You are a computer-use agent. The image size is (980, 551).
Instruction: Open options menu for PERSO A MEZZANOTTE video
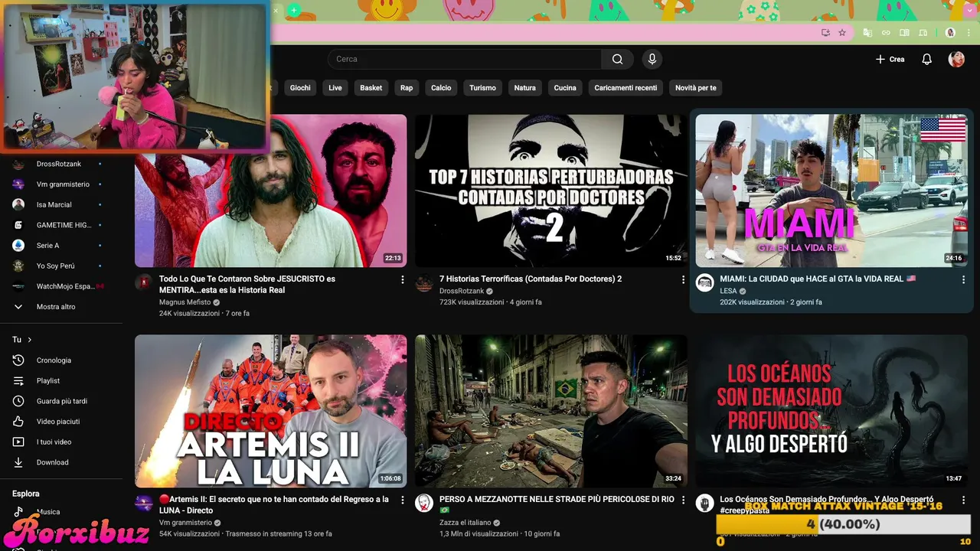(683, 500)
